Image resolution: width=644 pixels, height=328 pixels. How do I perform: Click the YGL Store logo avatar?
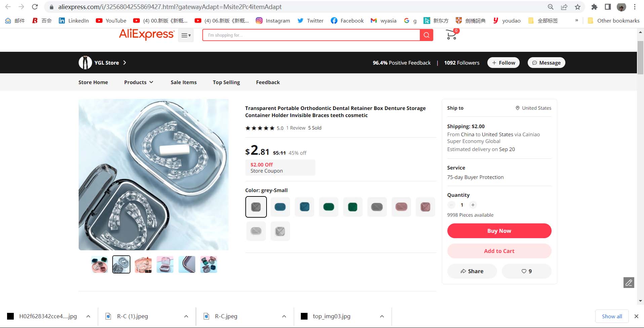pyautogui.click(x=85, y=63)
